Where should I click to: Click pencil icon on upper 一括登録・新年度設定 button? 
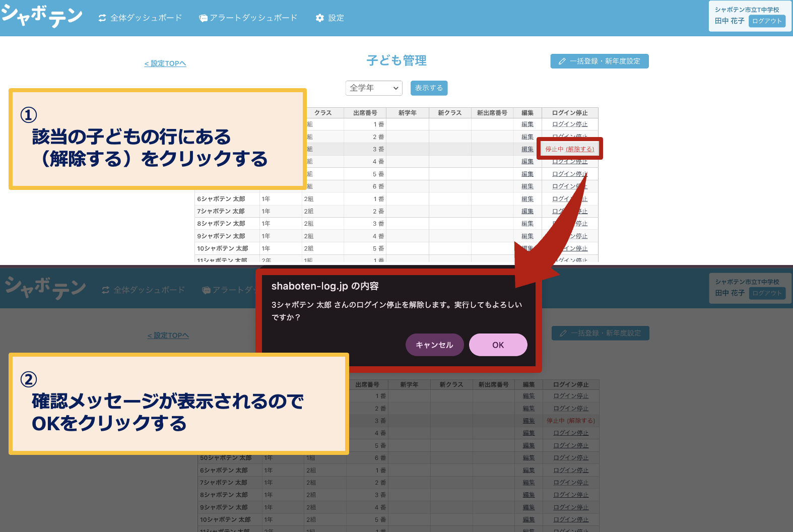[x=562, y=61]
